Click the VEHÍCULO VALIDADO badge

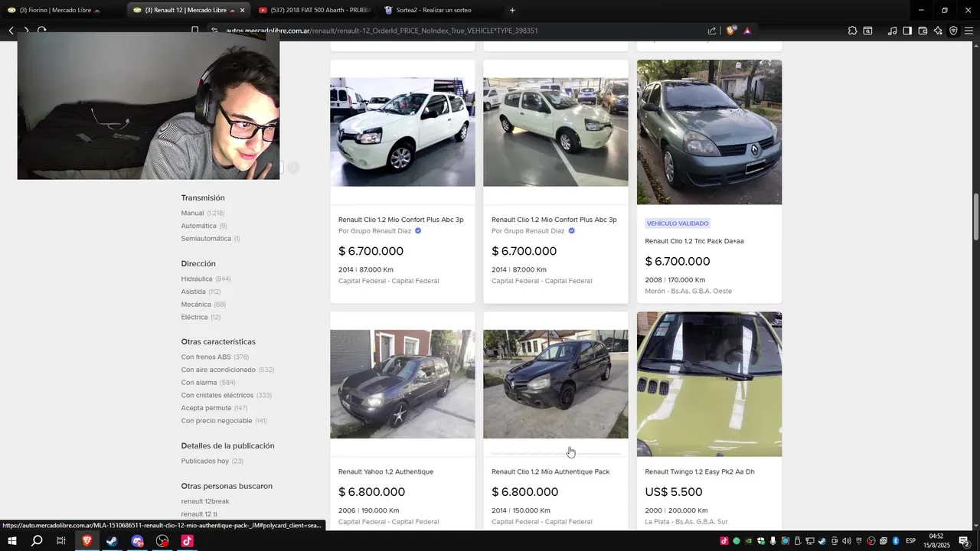point(678,223)
